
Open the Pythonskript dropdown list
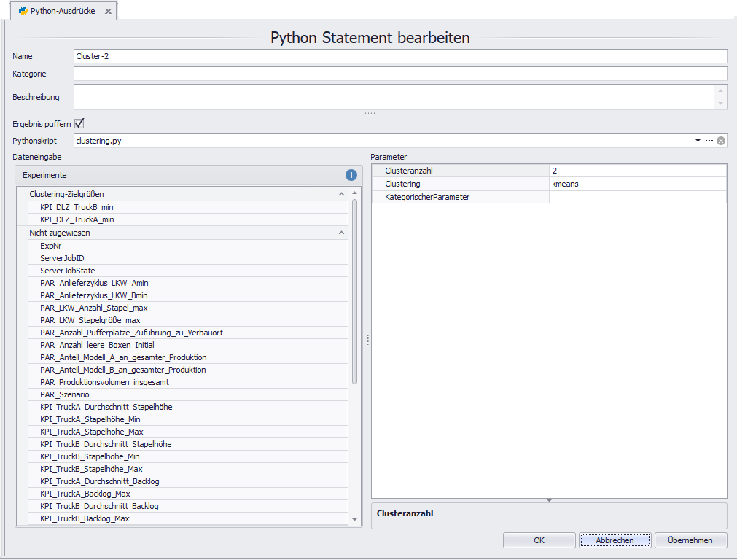pos(698,141)
